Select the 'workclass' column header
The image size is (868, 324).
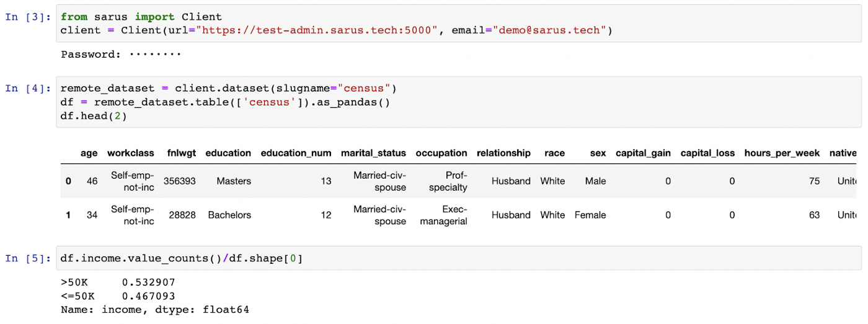pos(131,153)
